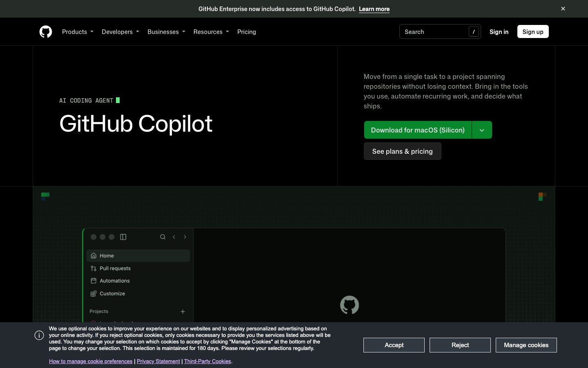This screenshot has width=588, height=368.
Task: Open the Businesses dropdown menu
Action: [166, 31]
